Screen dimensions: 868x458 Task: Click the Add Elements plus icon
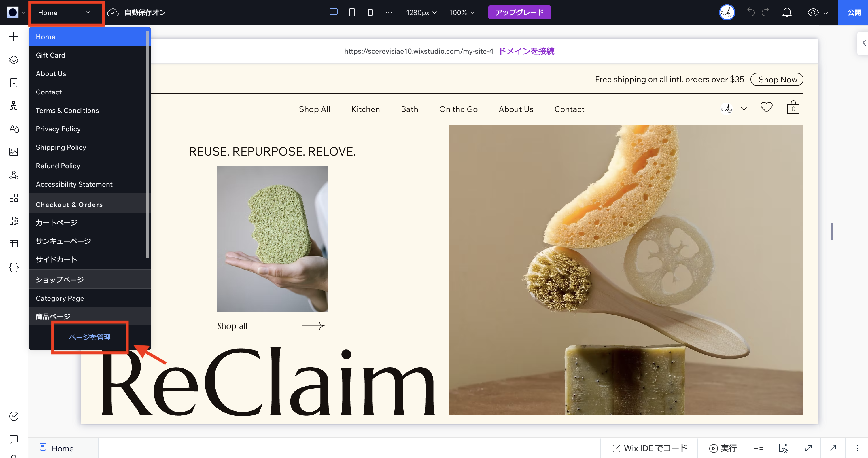point(14,36)
